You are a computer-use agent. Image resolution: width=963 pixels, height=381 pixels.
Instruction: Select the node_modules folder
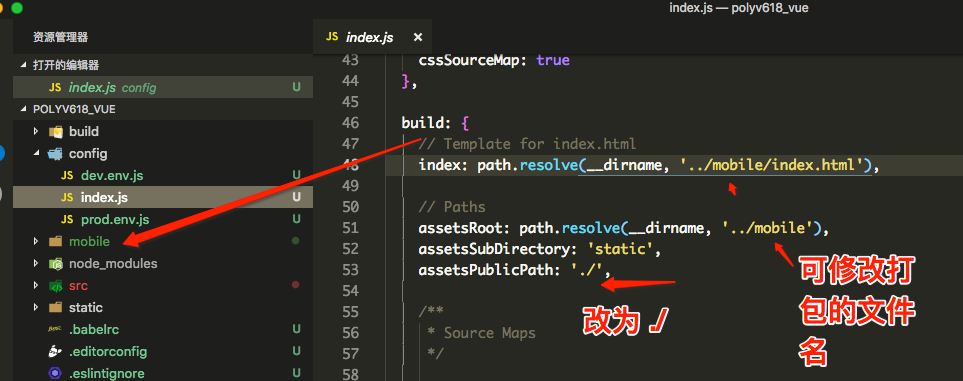click(113, 264)
